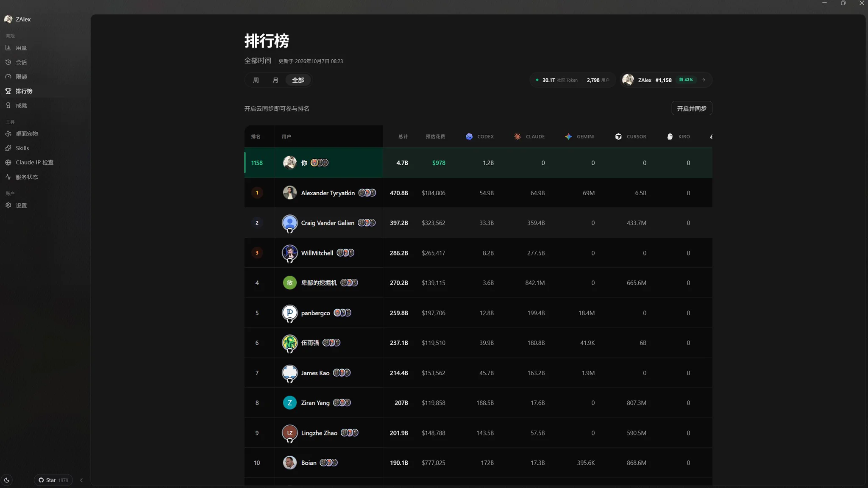Sort by the Kiro column icon
This screenshot has height=488, width=868.
pos(670,136)
